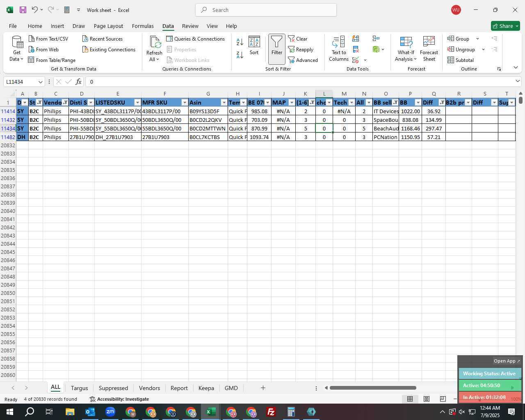Viewport: 525px width, 420px height.
Task: Open Asin column filter dropdown
Action: (x=224, y=103)
